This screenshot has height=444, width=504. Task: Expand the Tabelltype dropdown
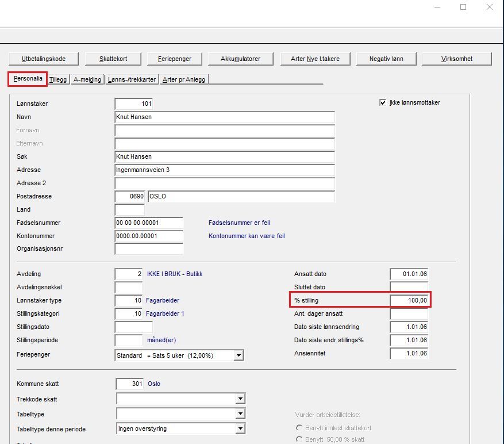point(240,414)
